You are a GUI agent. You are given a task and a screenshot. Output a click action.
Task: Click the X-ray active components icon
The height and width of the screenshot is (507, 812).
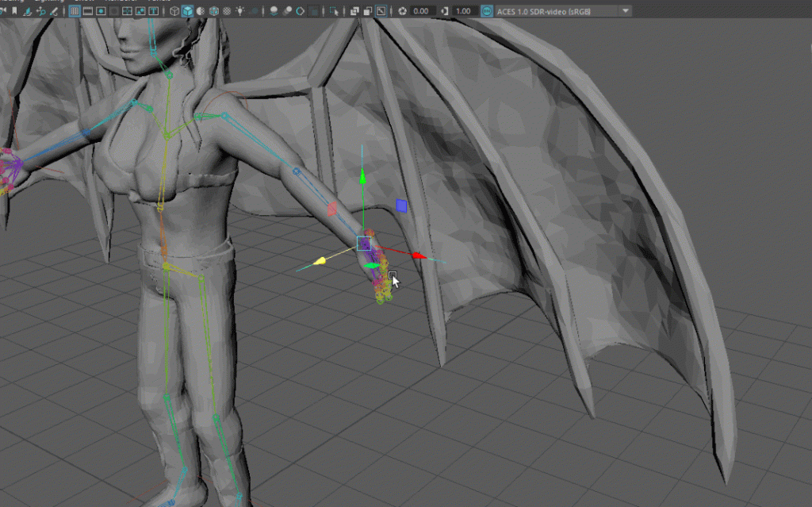coord(368,11)
